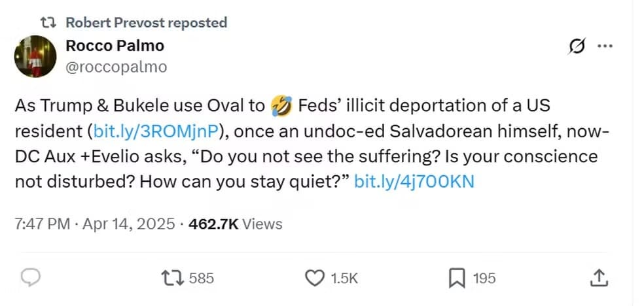Follow the bit.ly/3ROMjnP link
644x306 pixels.
(154, 131)
